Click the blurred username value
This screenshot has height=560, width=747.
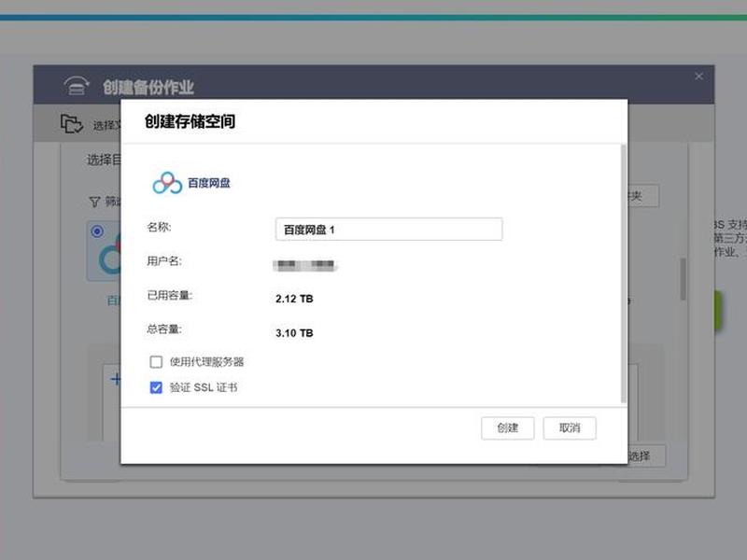[x=305, y=265]
